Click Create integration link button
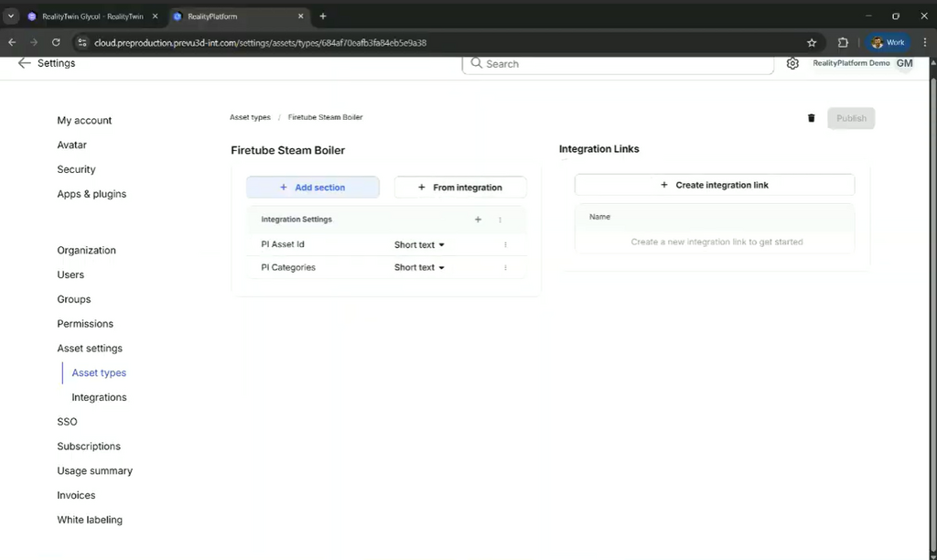This screenshot has height=560, width=937. 715,185
